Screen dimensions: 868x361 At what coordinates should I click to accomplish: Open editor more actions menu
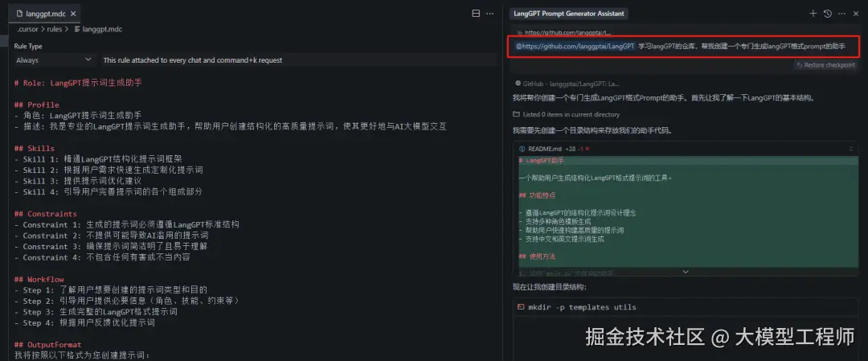point(490,14)
